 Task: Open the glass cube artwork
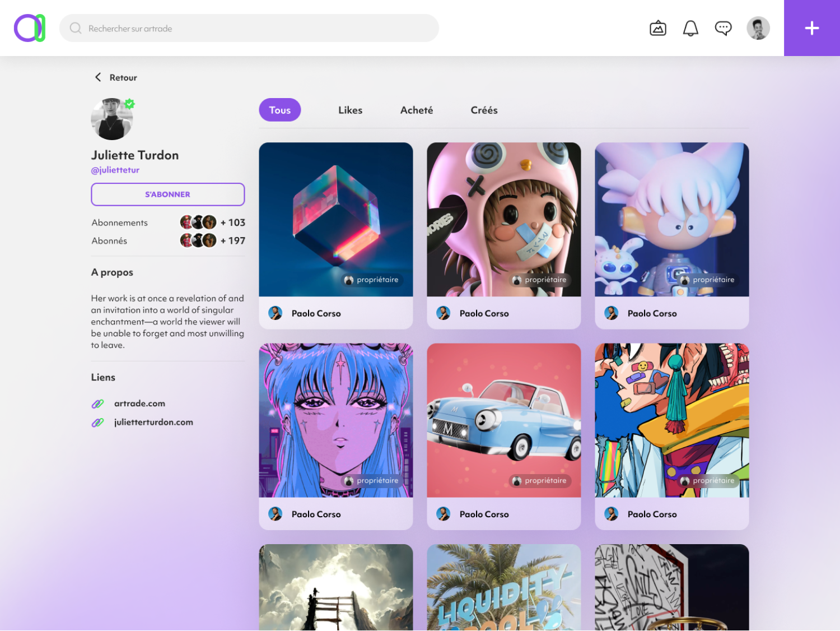pos(336,219)
